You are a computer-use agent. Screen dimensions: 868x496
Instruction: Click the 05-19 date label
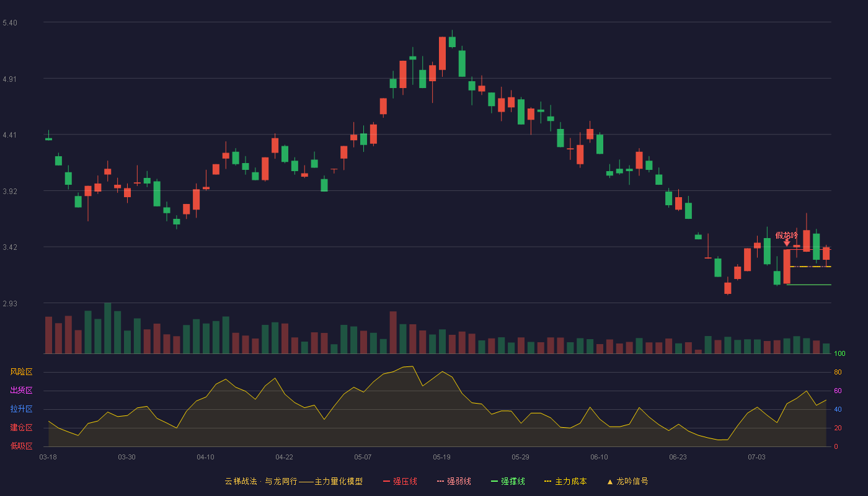(441, 457)
